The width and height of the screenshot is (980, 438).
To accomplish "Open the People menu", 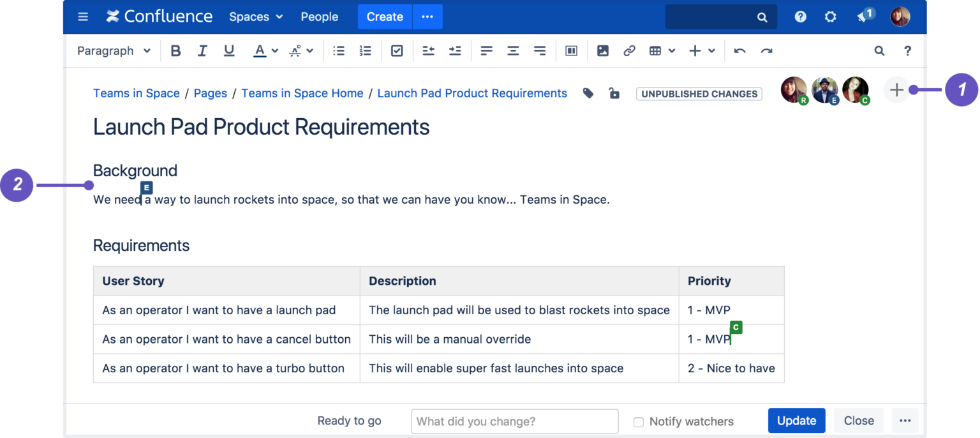I will coord(319,17).
